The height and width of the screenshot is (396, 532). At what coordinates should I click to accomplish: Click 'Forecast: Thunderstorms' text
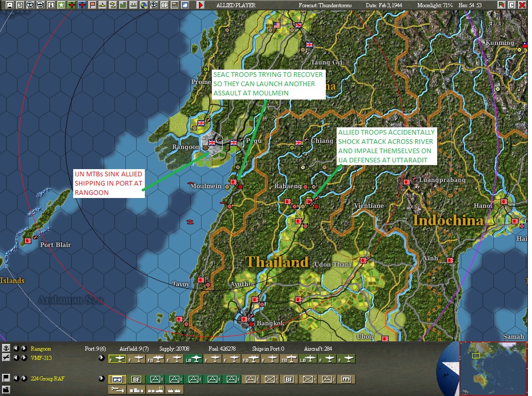(325, 5)
